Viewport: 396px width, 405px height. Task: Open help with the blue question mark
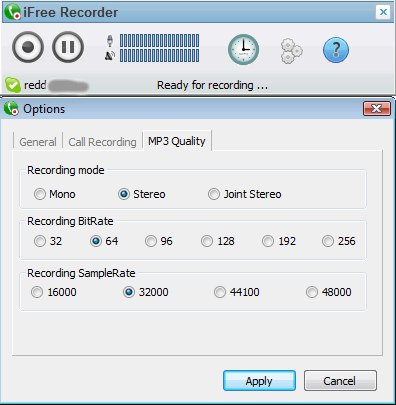click(336, 50)
